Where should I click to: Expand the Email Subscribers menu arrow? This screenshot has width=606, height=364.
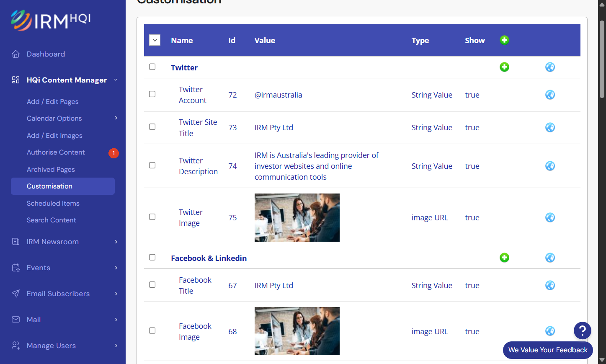[x=116, y=294]
